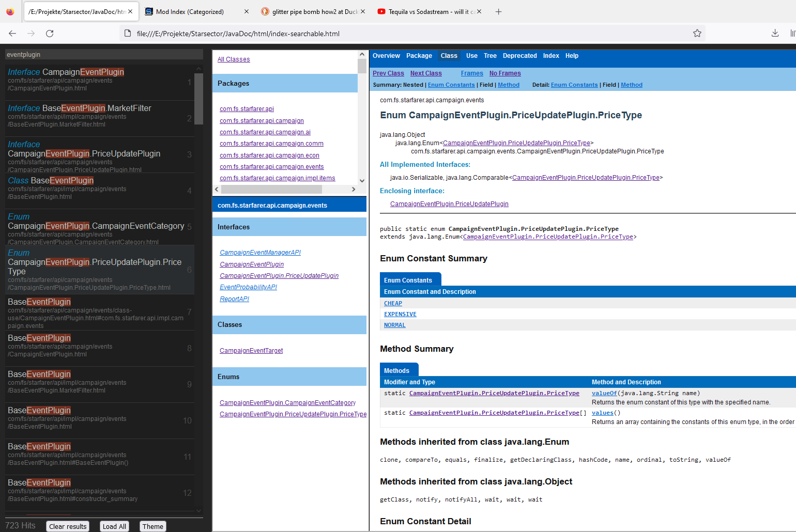Click the eventplugin search input box
796x532 pixels.
pos(103,55)
